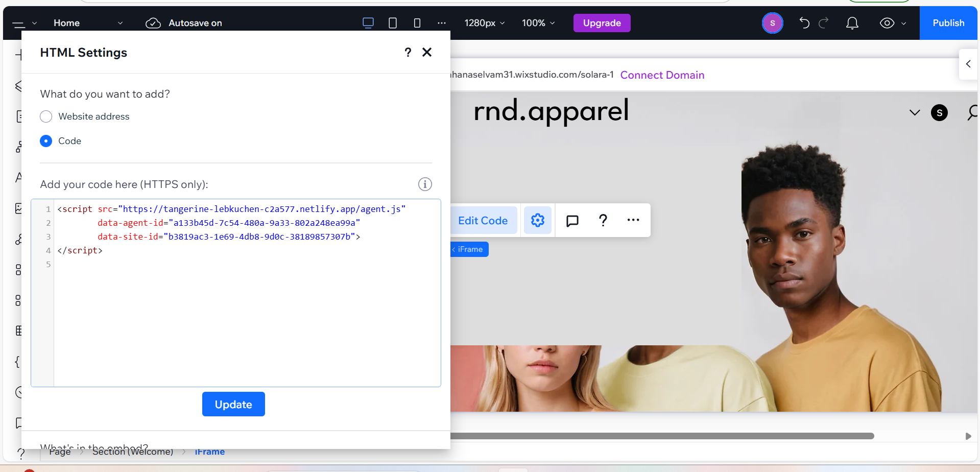Open the user account avatar in top bar
This screenshot has width=980, height=472.
(x=773, y=23)
